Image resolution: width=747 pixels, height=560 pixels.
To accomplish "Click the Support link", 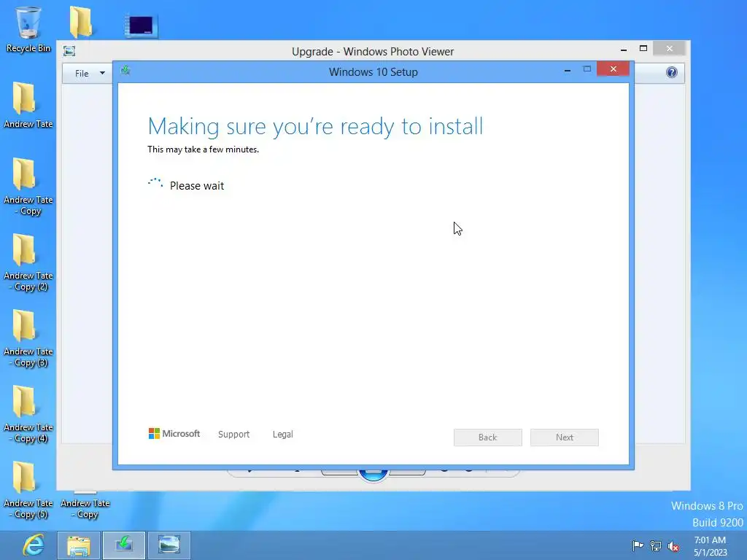I will [234, 435].
